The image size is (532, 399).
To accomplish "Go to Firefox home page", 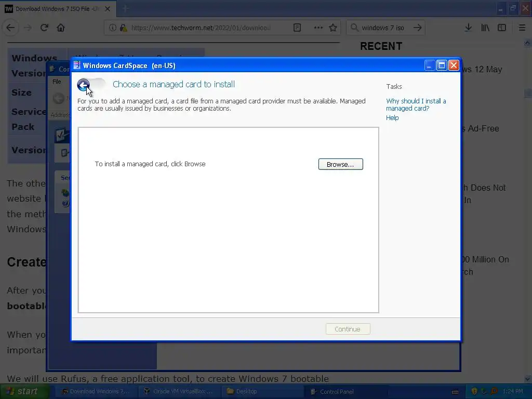I will click(x=61, y=28).
